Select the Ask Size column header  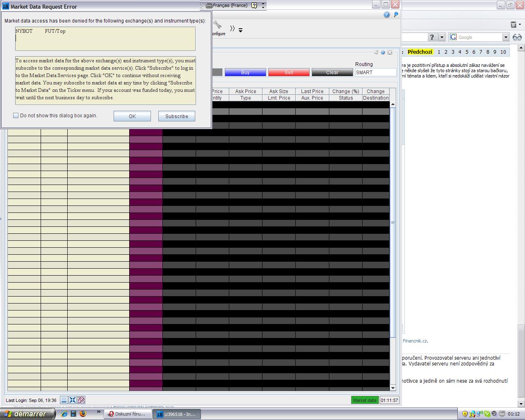tap(279, 91)
